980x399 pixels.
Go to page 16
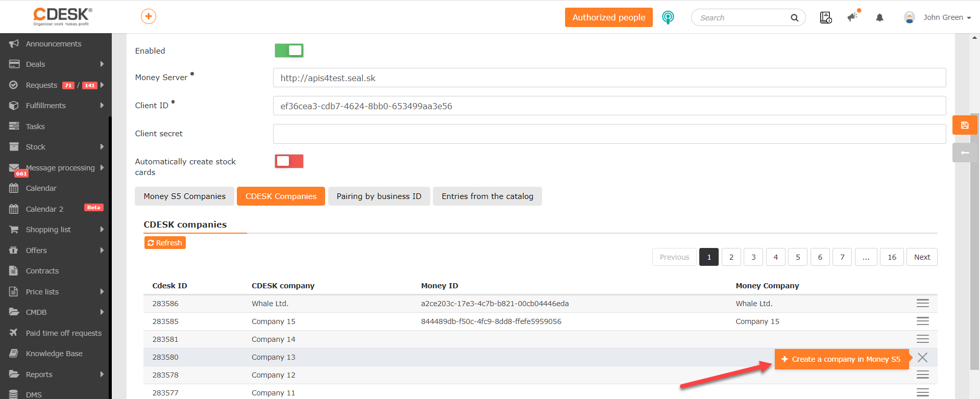point(892,257)
